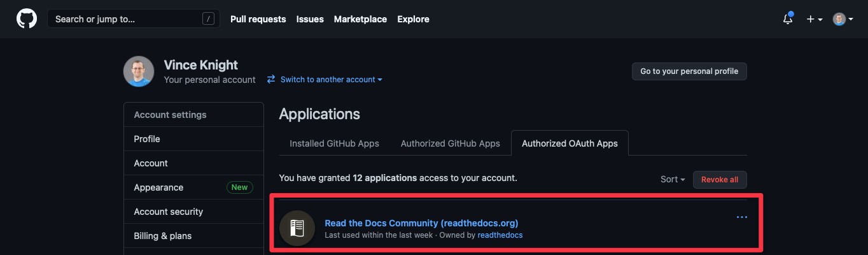Click the Revoke all button

(720, 180)
